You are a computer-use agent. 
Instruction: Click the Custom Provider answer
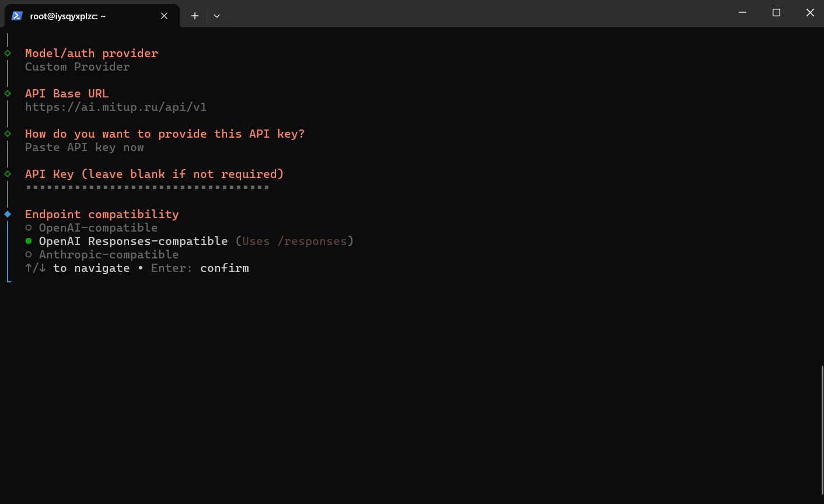[x=78, y=66]
